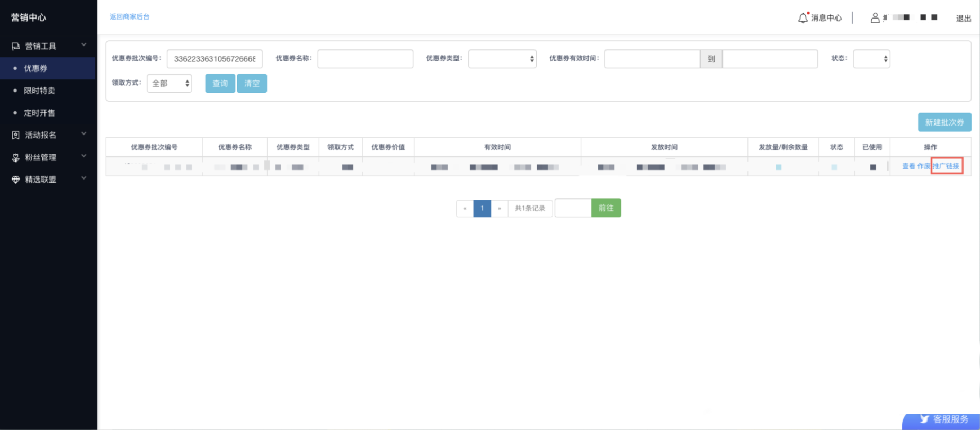Click the 精选联盟 diamond icon
980x430 pixels.
point(15,180)
